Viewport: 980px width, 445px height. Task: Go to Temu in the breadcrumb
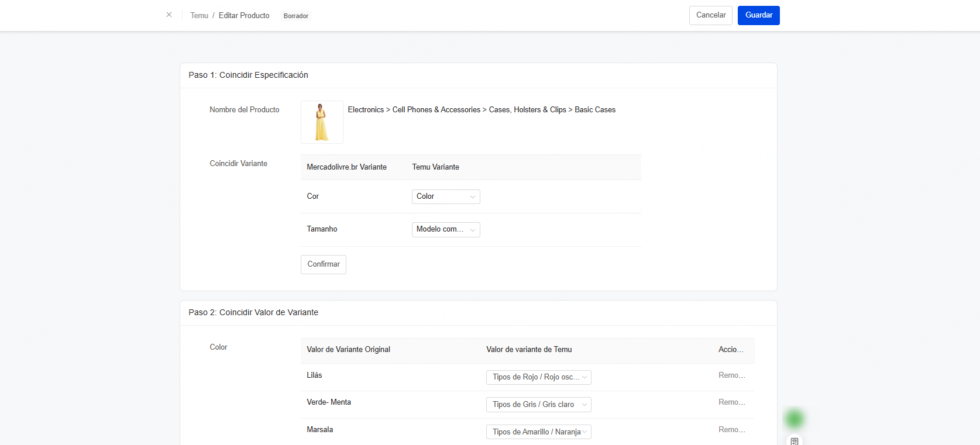(199, 16)
